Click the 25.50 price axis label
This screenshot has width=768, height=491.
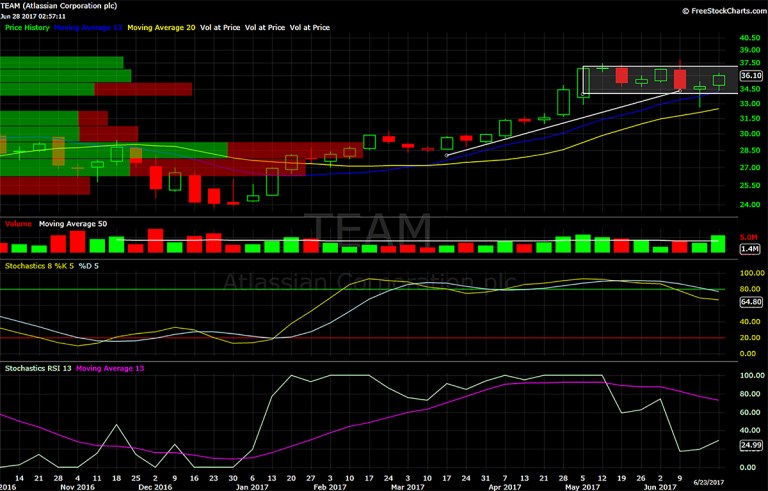pyautogui.click(x=750, y=186)
